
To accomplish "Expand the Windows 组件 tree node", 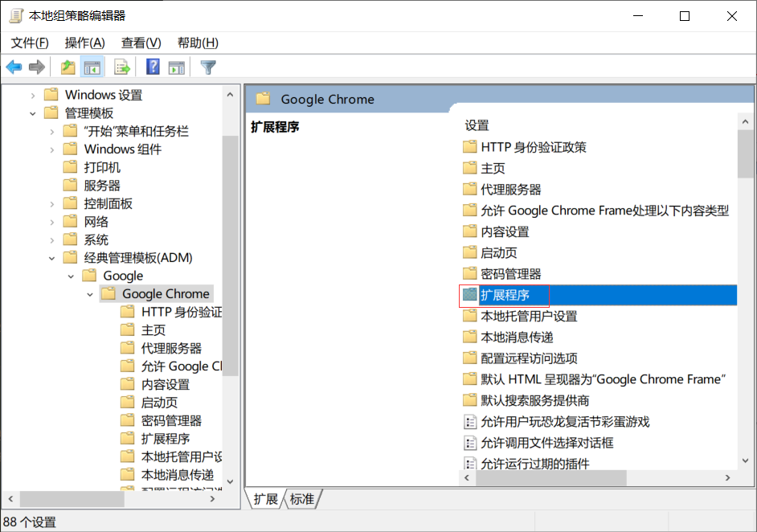I will point(52,149).
